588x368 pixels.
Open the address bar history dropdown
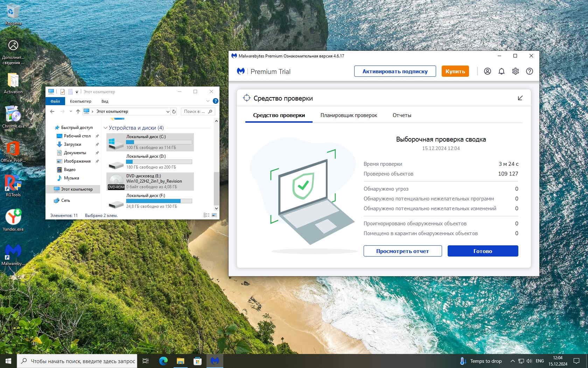168,111
